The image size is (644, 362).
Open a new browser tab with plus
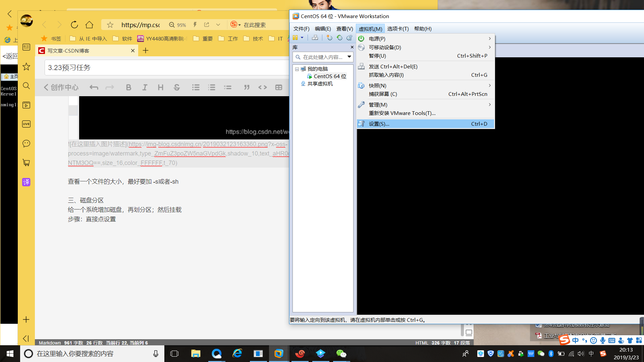click(x=145, y=51)
